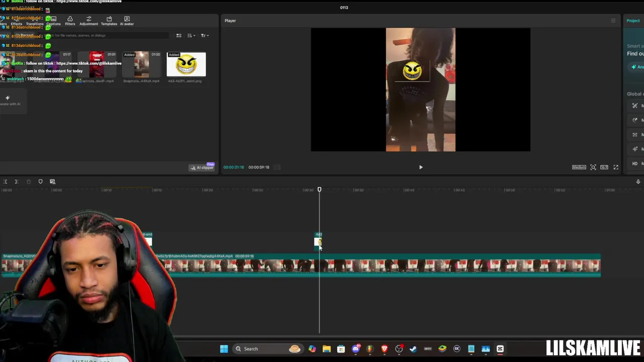Screen dimensions: 644x362
Task: Switch to the Project tab
Action: point(633,21)
